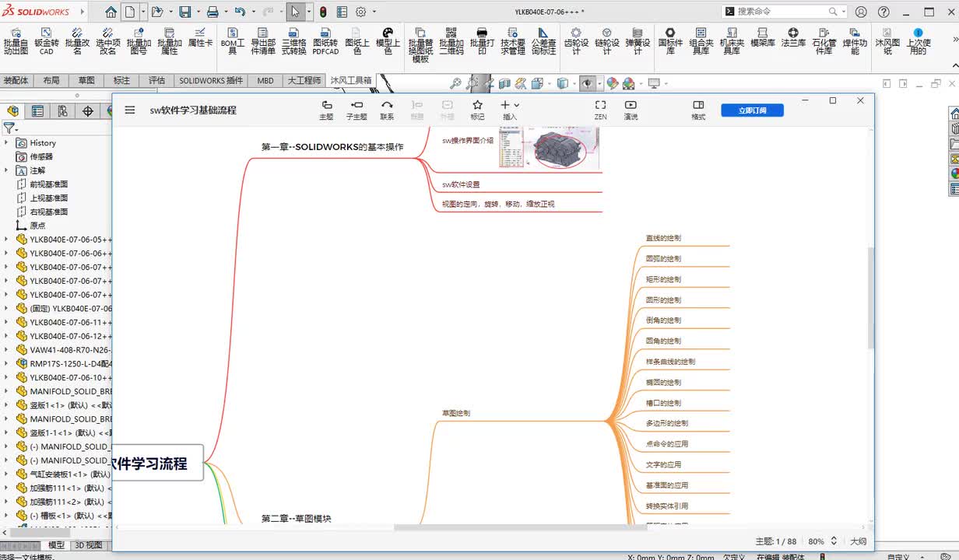Click 批量加二维码 tool

tap(451, 41)
